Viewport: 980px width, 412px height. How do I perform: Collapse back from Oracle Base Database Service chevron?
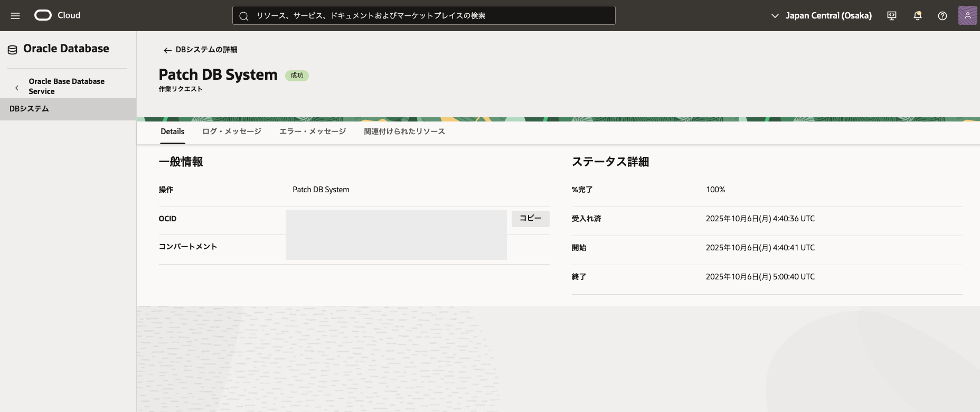pos(17,88)
